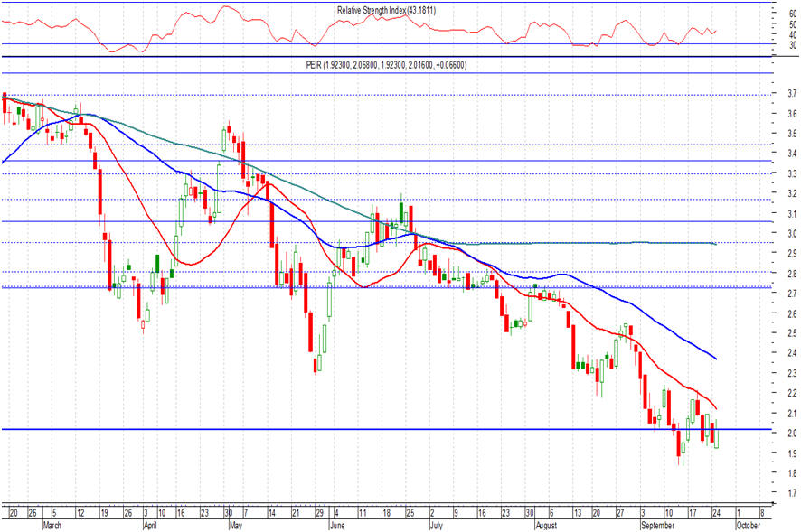Click the 2.4 price axis label
801x532 pixels.
click(x=792, y=353)
